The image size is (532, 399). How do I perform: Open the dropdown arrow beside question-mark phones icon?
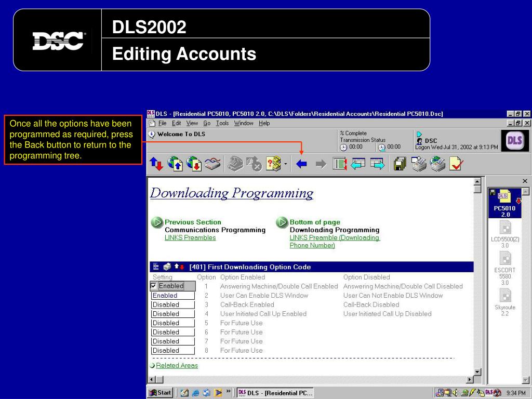(286, 164)
